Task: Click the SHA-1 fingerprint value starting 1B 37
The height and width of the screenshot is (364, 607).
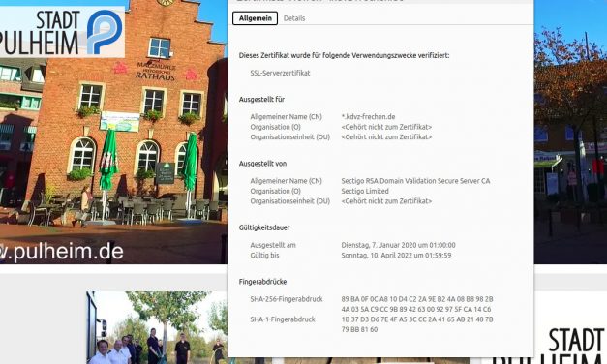Action: click(x=417, y=324)
